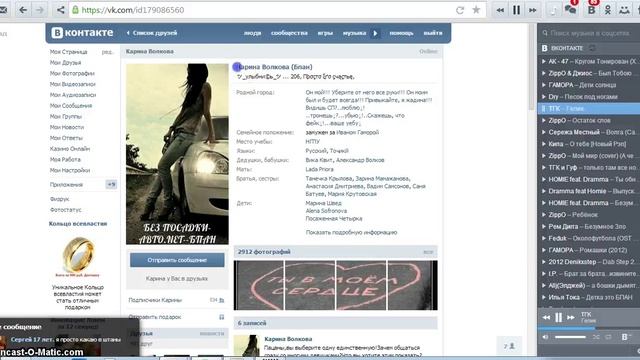Open VK toolbar icon with badge
640x360 pixels.
coord(591,9)
